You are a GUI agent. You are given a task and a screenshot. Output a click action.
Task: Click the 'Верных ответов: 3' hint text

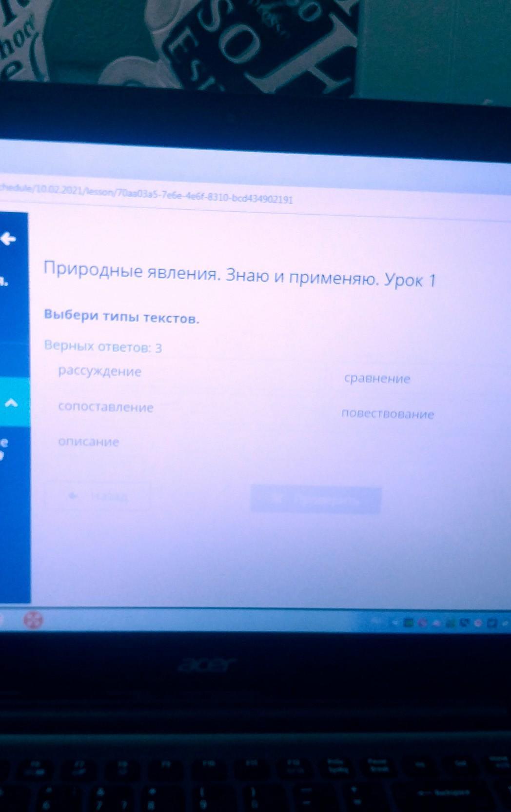pos(103,346)
